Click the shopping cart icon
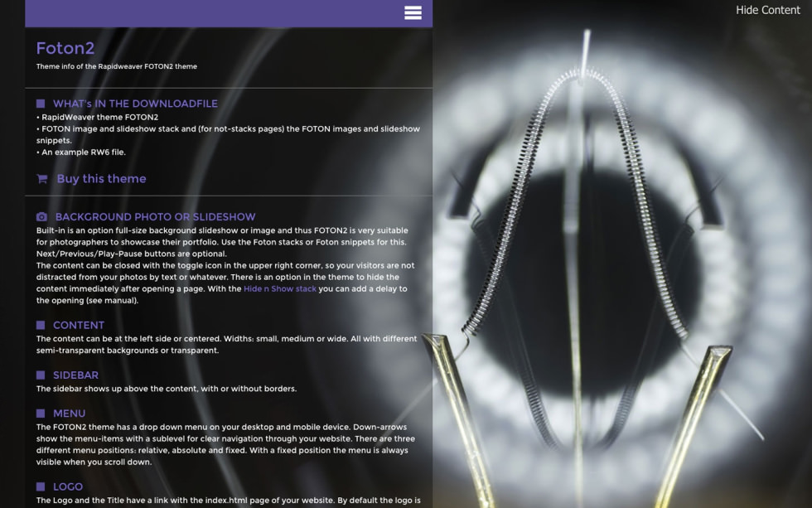Image resolution: width=812 pixels, height=508 pixels. click(x=42, y=179)
